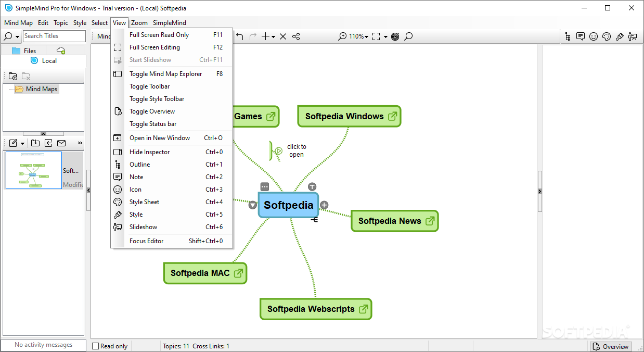Collapse folder pane using the up-arrow splitter

point(43,134)
